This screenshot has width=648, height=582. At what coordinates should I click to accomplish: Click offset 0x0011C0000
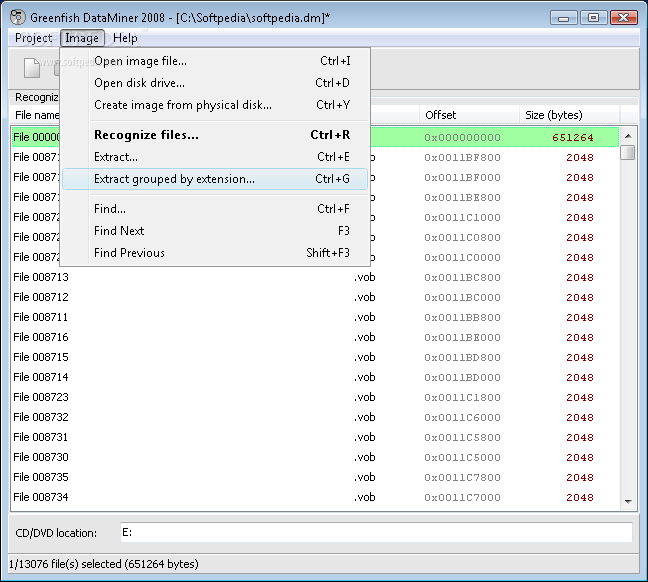(x=462, y=258)
